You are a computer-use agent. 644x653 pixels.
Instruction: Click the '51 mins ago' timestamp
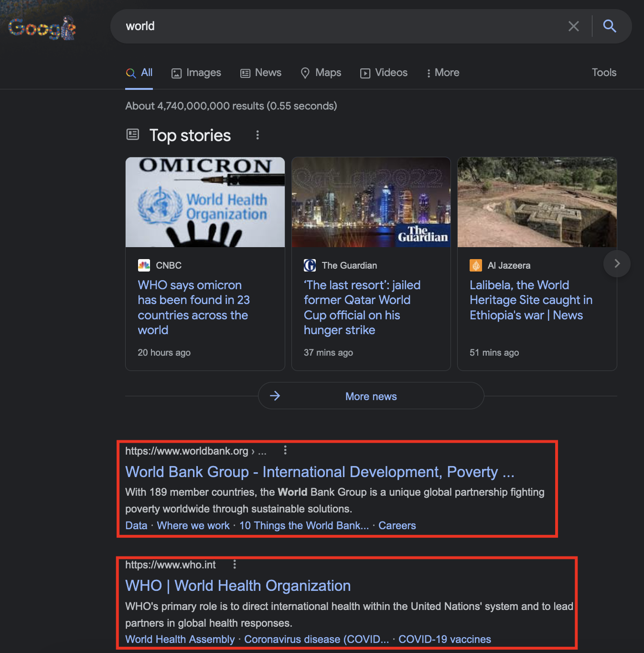pos(494,352)
